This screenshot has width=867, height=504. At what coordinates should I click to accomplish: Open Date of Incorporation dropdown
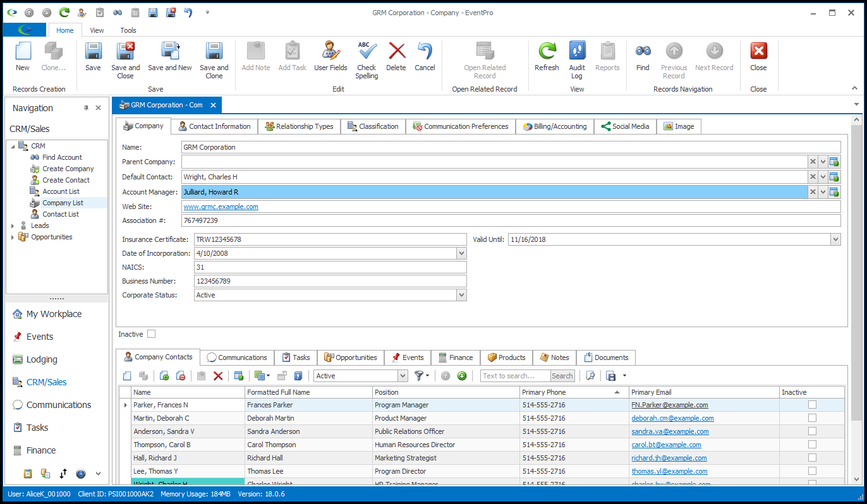pos(461,253)
